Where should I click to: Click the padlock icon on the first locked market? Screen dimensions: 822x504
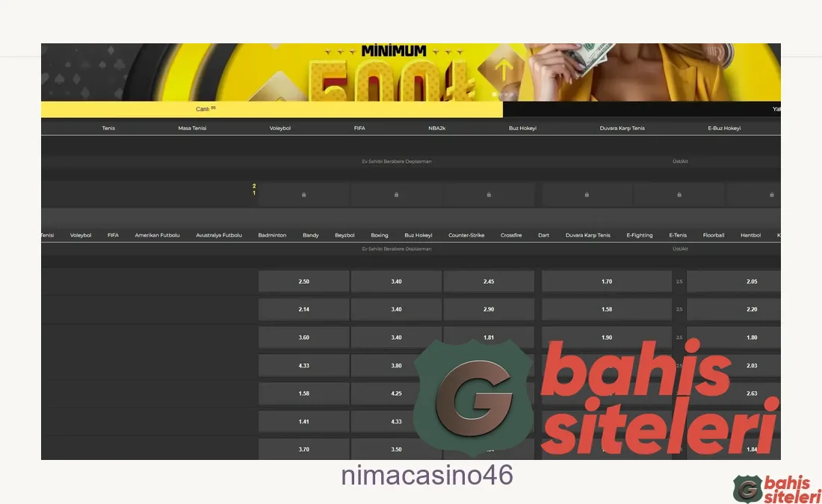303,194
